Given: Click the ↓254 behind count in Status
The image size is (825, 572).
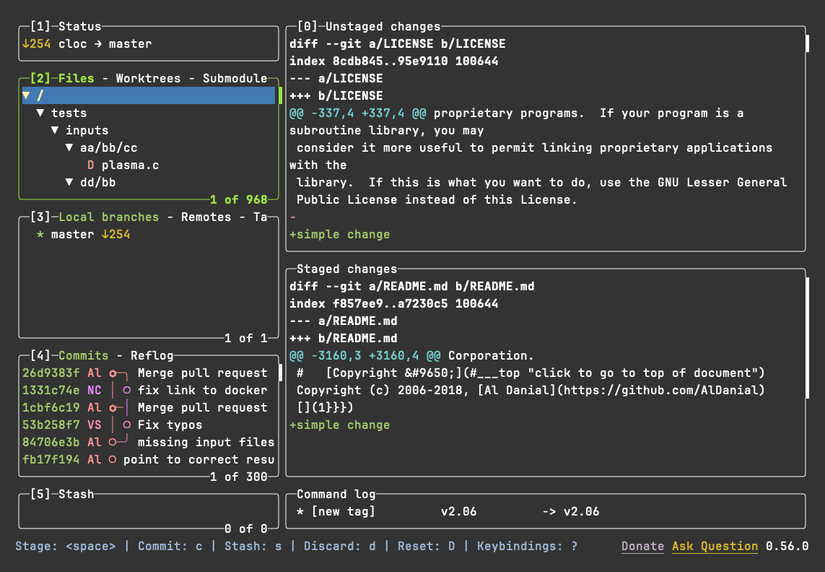Looking at the screenshot, I should coord(36,44).
